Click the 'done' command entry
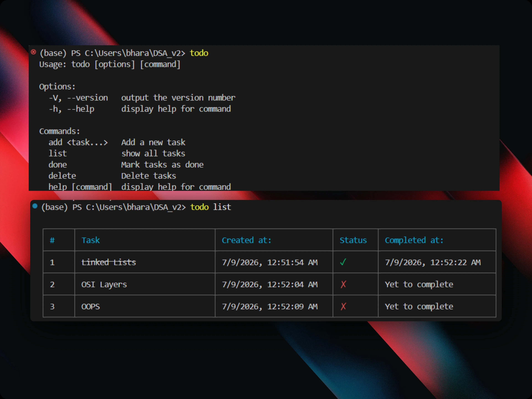532x399 pixels. (x=58, y=165)
